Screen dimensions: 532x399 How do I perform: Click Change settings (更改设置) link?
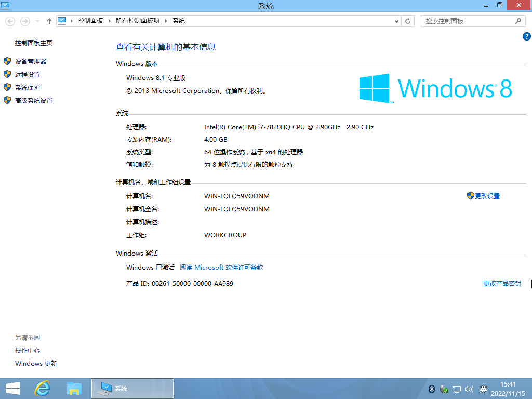[487, 196]
